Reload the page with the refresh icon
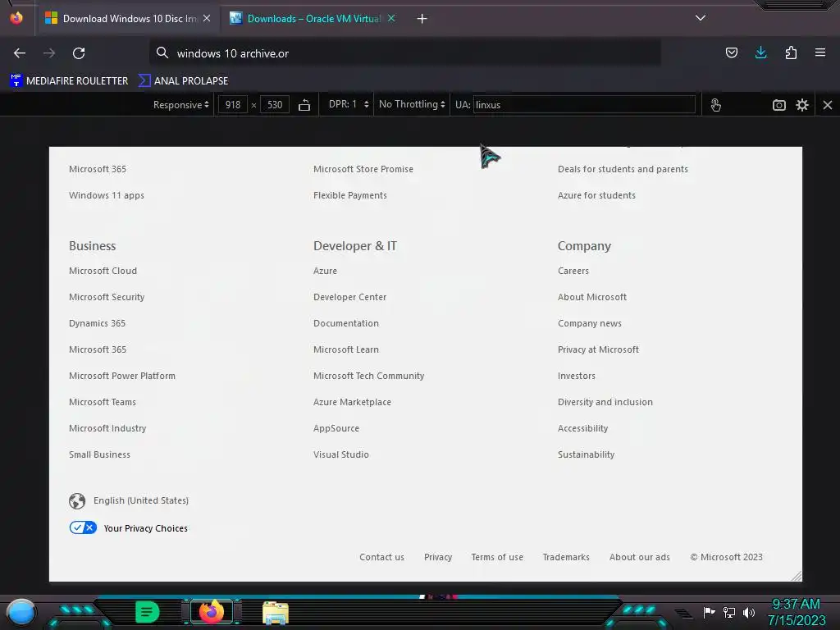The image size is (840, 630). point(79,53)
